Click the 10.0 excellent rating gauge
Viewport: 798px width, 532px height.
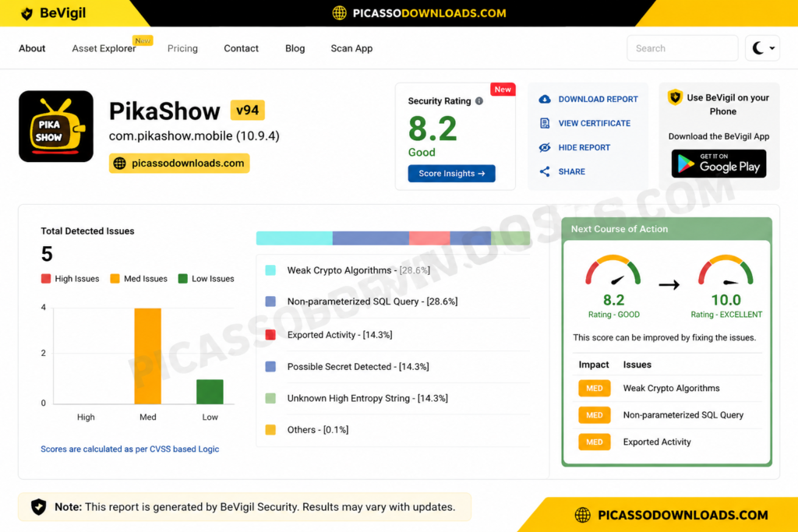[726, 270]
